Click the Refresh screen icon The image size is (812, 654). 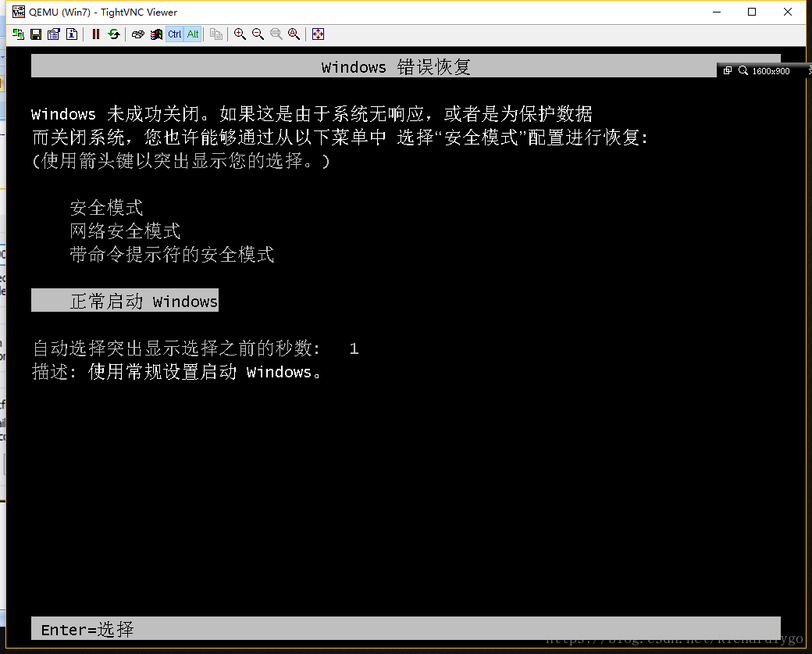[x=114, y=34]
